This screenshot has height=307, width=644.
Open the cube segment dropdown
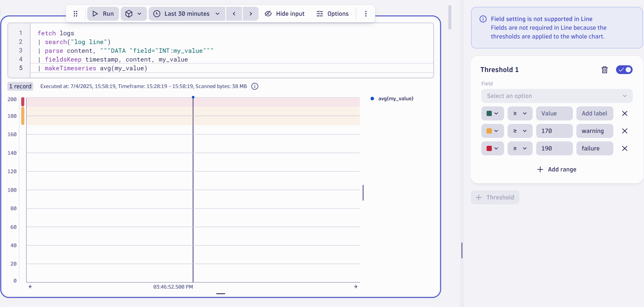134,14
